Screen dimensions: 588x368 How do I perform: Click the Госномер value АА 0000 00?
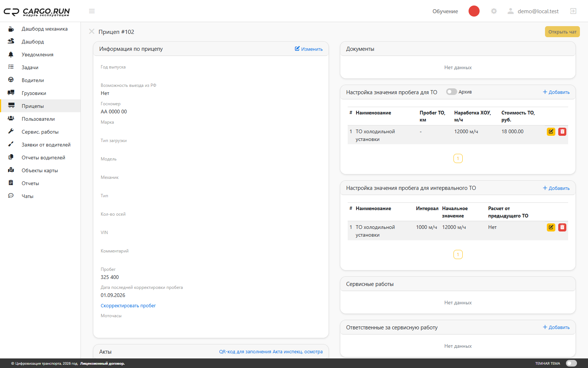[114, 112]
